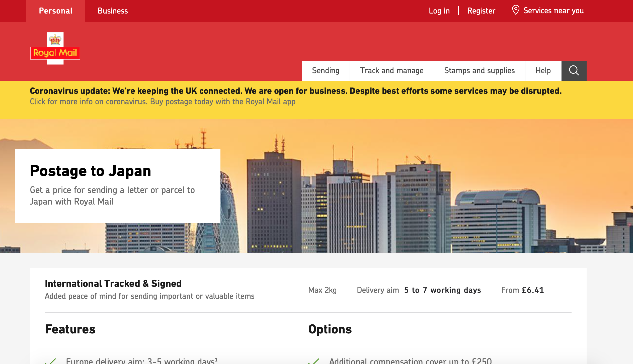Open the Royal Mail app link
The width and height of the screenshot is (633, 364).
[271, 102]
